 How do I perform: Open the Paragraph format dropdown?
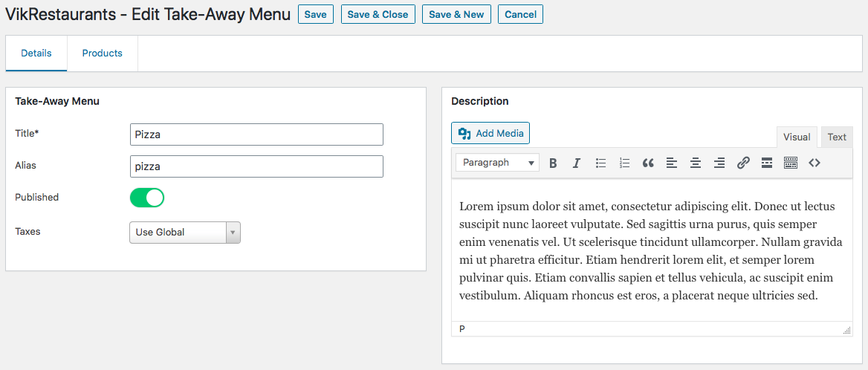[x=498, y=163]
